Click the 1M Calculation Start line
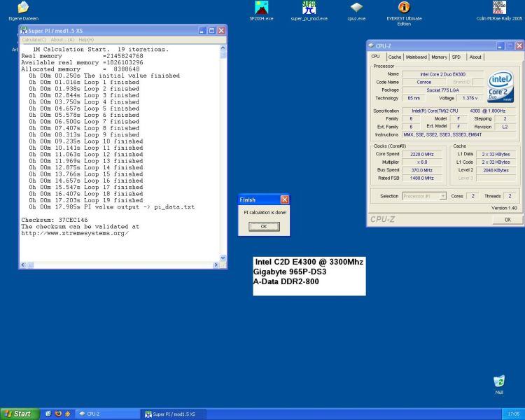 pyautogui.click(x=101, y=49)
